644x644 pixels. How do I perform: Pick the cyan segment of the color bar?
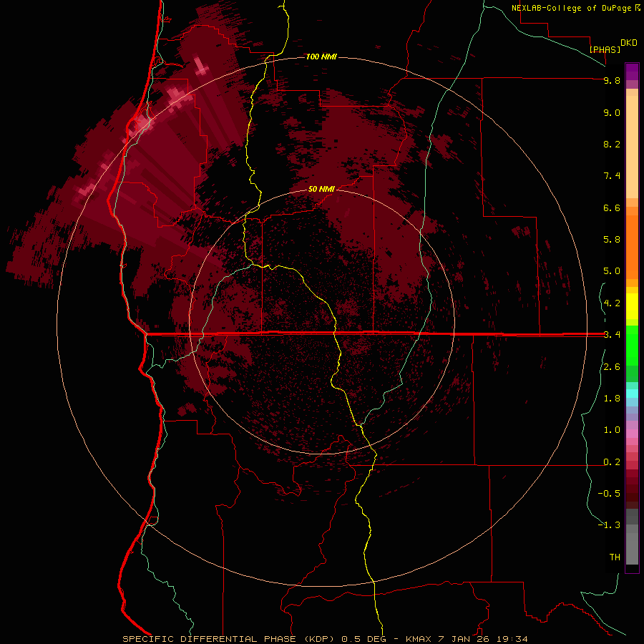point(632,394)
